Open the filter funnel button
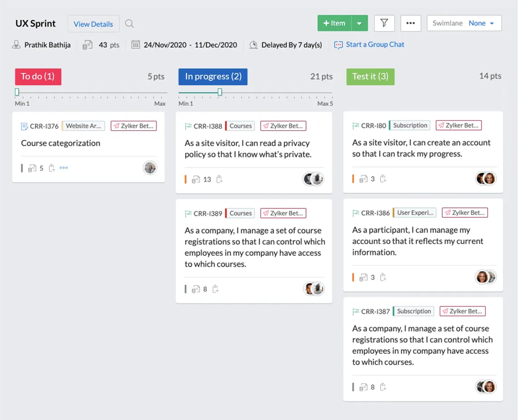This screenshot has width=518, height=420. coord(384,23)
